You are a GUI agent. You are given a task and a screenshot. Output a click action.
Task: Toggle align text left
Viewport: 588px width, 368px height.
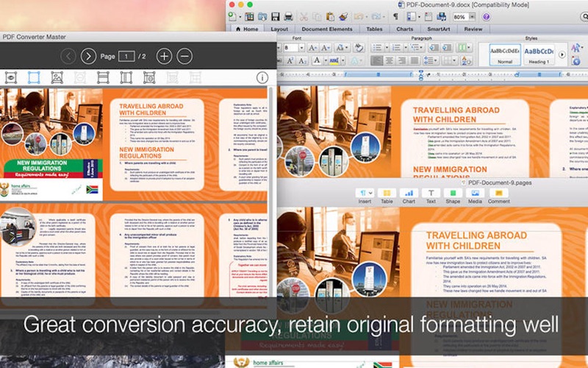coord(377,60)
